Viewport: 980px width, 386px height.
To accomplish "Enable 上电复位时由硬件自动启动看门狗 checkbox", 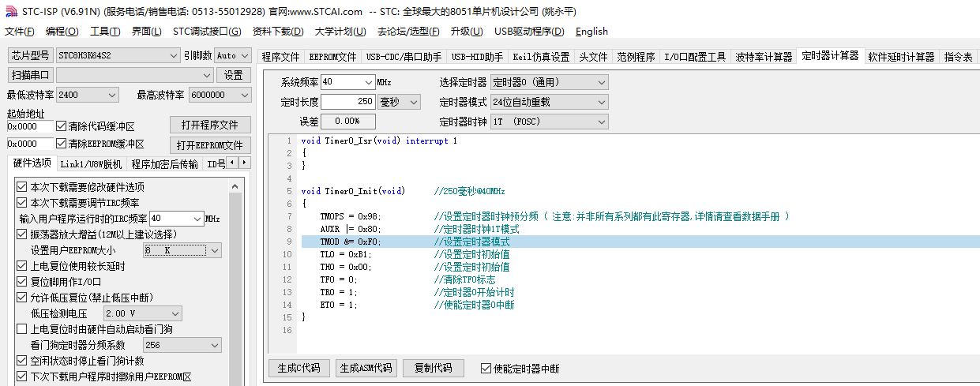I will coord(21,329).
